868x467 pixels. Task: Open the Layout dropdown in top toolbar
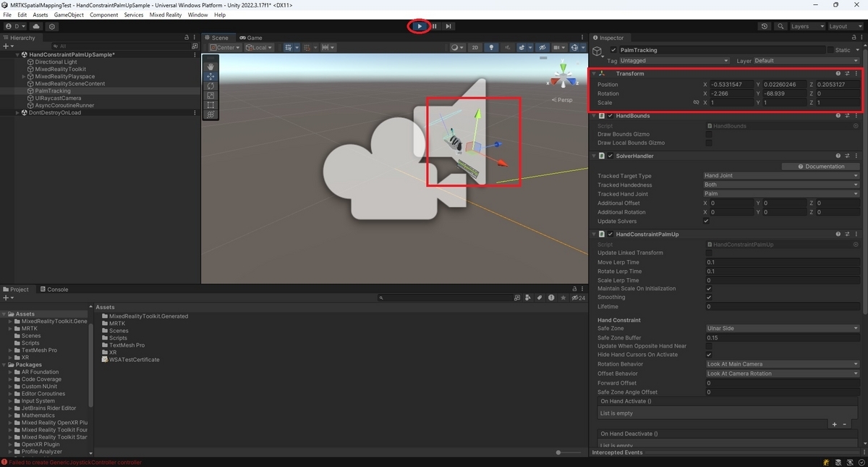click(846, 26)
